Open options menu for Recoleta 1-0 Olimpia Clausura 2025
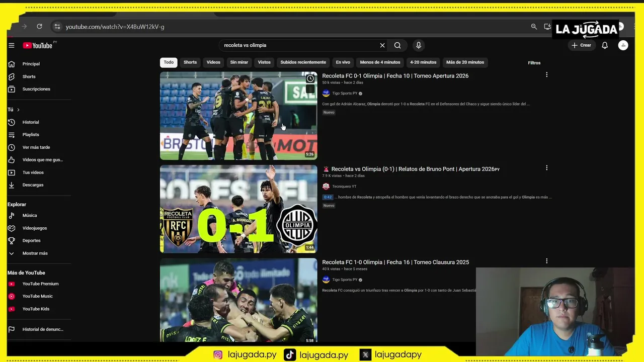This screenshot has height=362, width=644. (546, 261)
